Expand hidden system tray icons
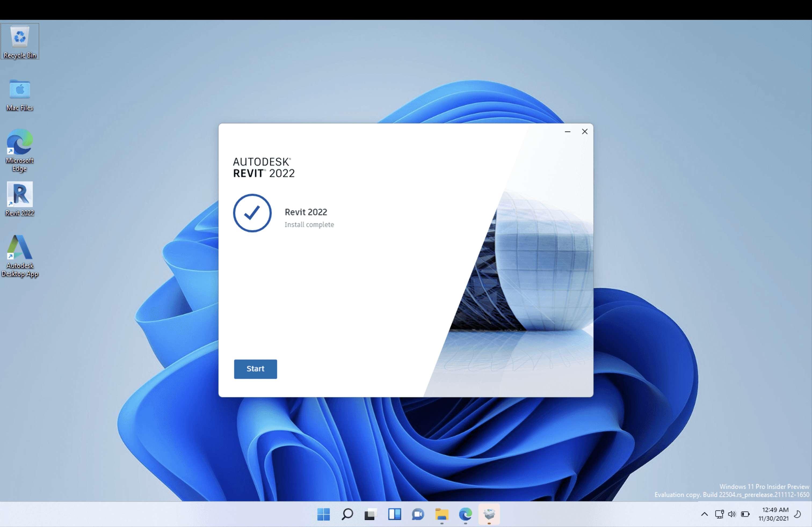 pyautogui.click(x=704, y=514)
